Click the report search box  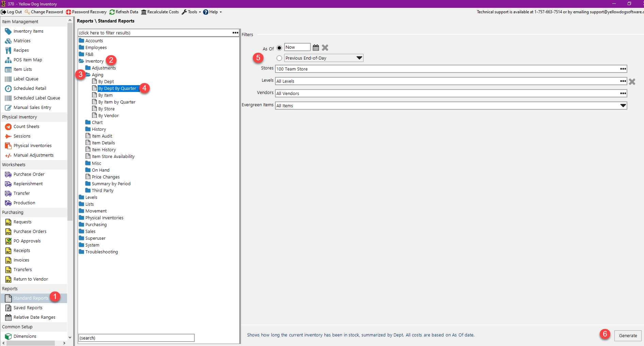pos(136,338)
